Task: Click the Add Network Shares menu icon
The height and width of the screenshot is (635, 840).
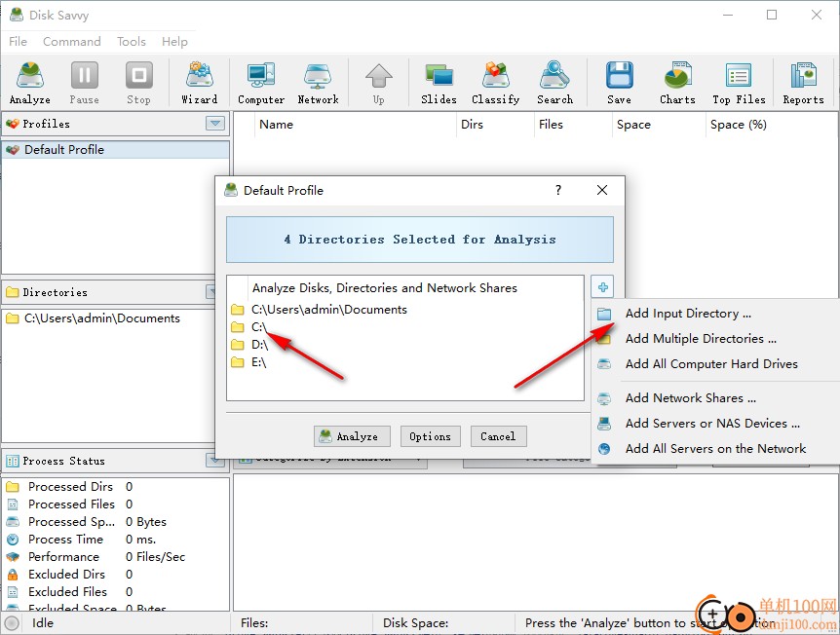Action: click(604, 398)
